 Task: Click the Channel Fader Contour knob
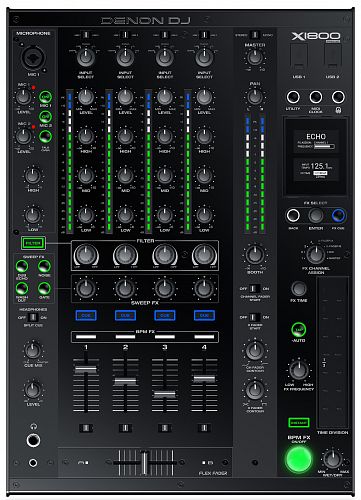[x=255, y=351]
